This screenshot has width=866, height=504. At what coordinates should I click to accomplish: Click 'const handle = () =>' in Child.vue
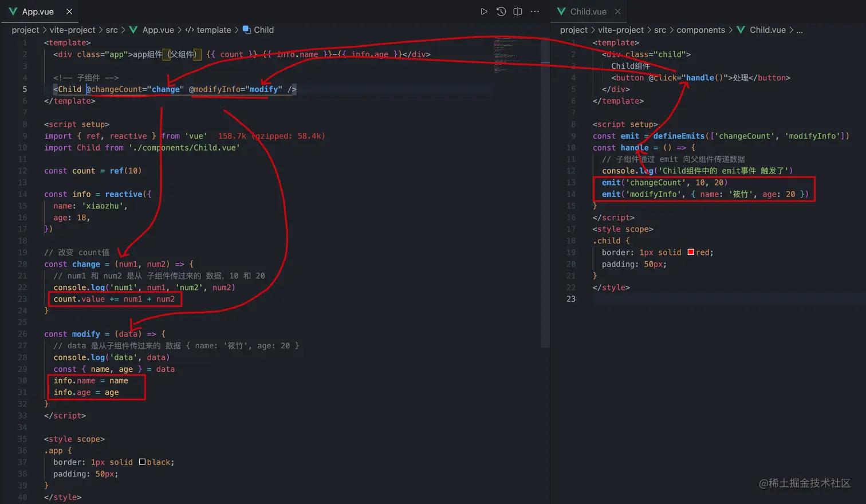point(644,148)
